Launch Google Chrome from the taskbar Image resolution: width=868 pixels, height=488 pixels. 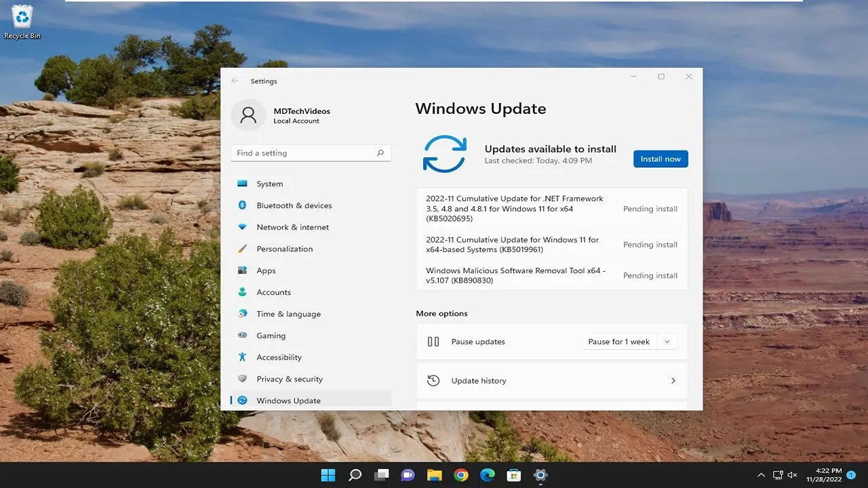tap(461, 475)
